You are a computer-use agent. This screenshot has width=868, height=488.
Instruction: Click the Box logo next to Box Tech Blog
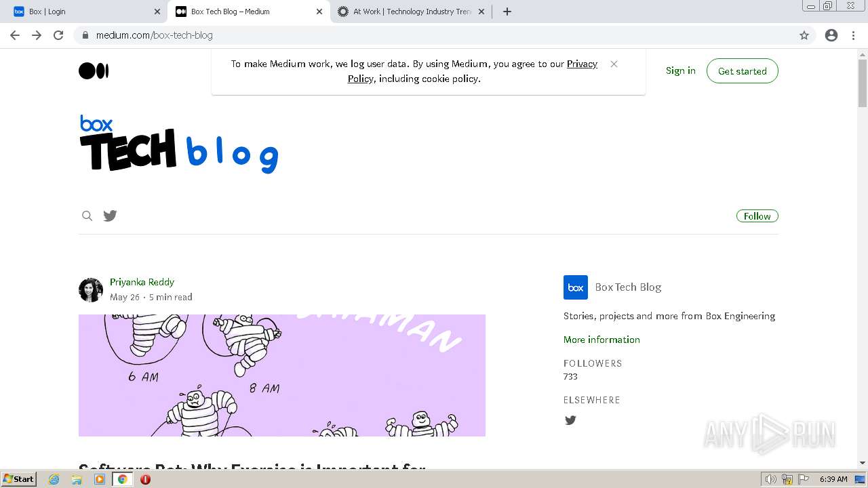576,287
